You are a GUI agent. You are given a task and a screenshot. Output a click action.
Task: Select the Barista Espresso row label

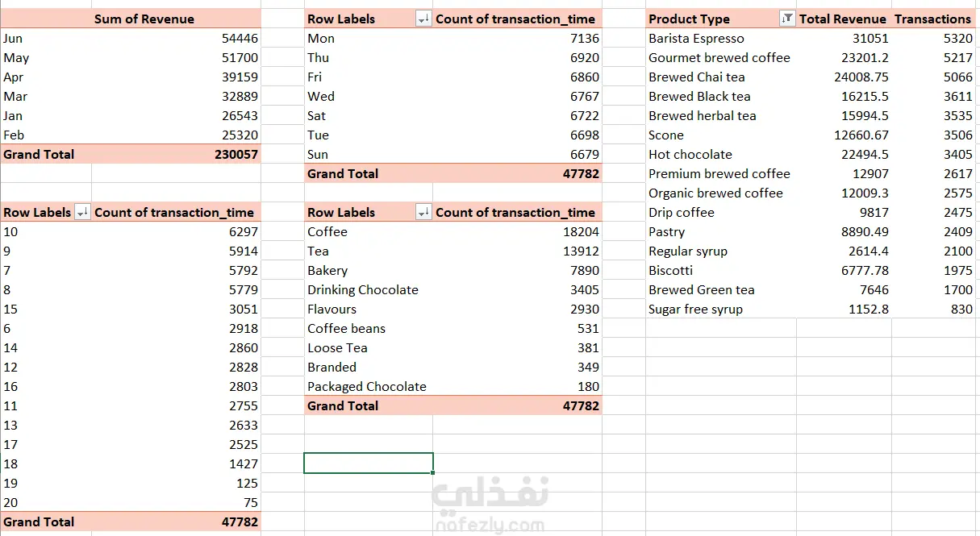coord(696,39)
